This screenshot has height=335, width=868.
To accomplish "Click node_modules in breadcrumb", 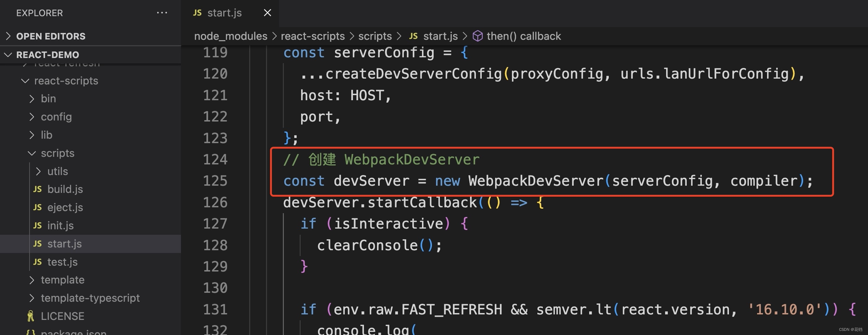I will 231,36.
